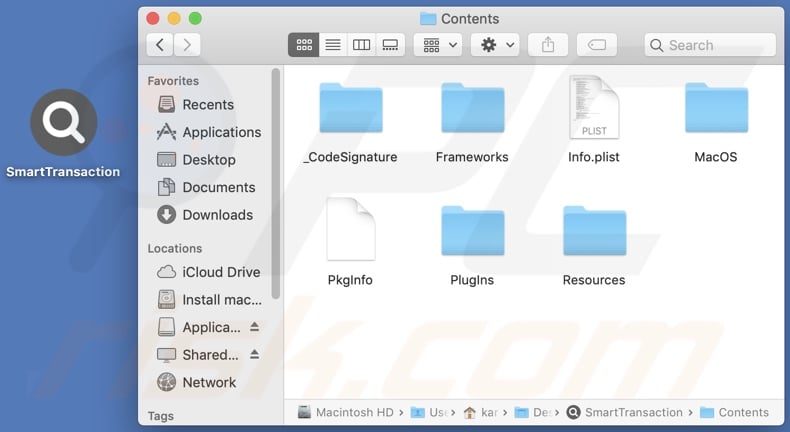790x432 pixels.
Task: Select the Info.plist file icon
Action: pyautogui.click(x=594, y=107)
